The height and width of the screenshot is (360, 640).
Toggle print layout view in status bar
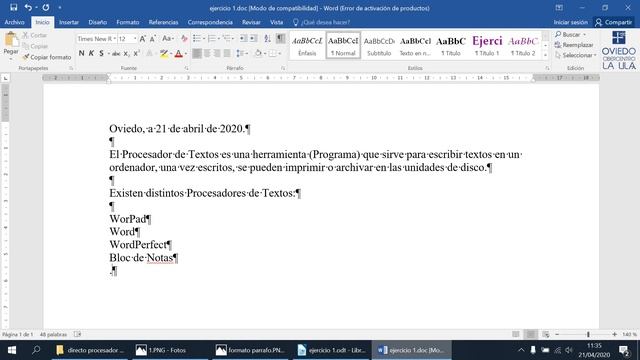click(x=531, y=334)
